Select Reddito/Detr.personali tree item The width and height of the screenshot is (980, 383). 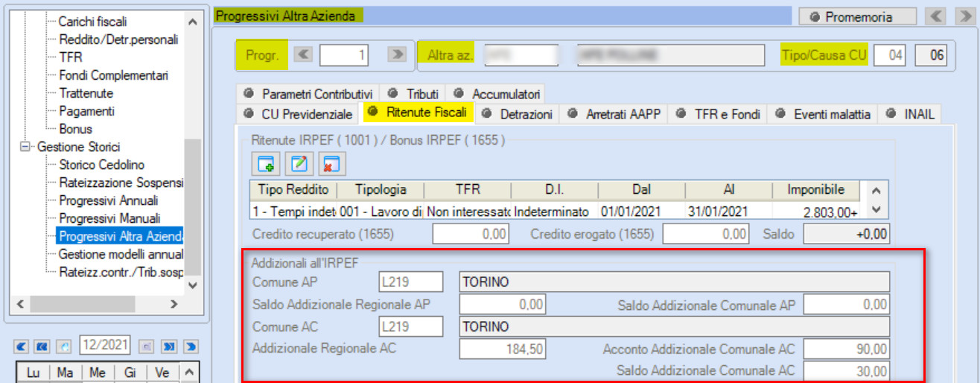(x=118, y=39)
